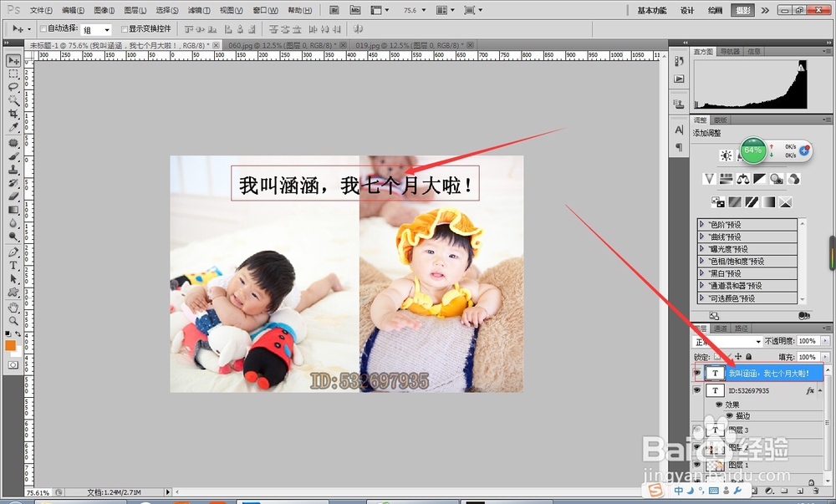The height and width of the screenshot is (504, 836).
Task: Select the Type tool
Action: (x=12, y=265)
